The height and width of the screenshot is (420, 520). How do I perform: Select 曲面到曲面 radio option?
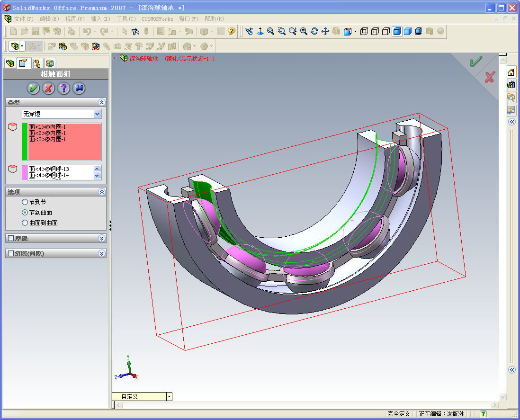point(25,223)
